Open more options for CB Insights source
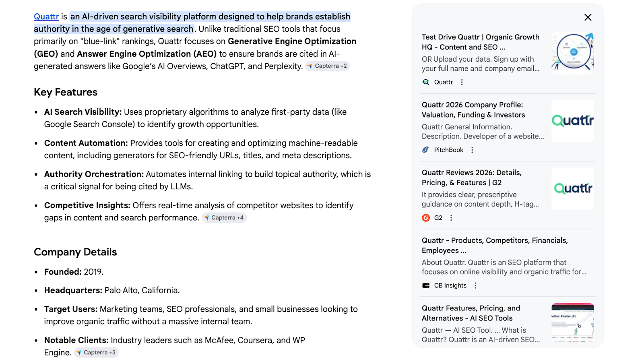Viewport: 644px width, 358px height. (x=475, y=286)
